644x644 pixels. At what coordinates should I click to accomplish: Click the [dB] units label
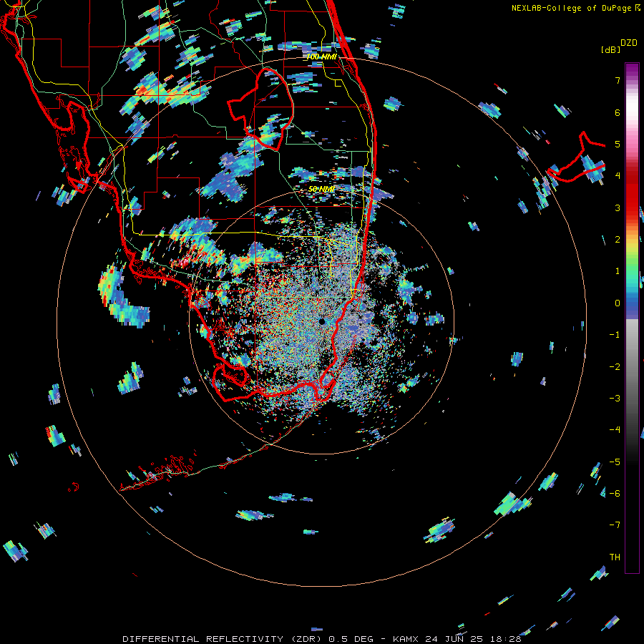pos(610,49)
